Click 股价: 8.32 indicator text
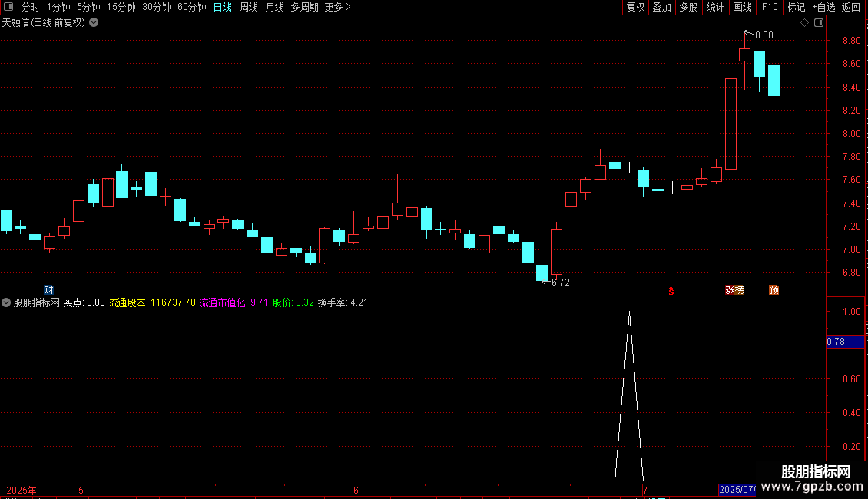Screen dimensions: 868x499 pos(293,302)
